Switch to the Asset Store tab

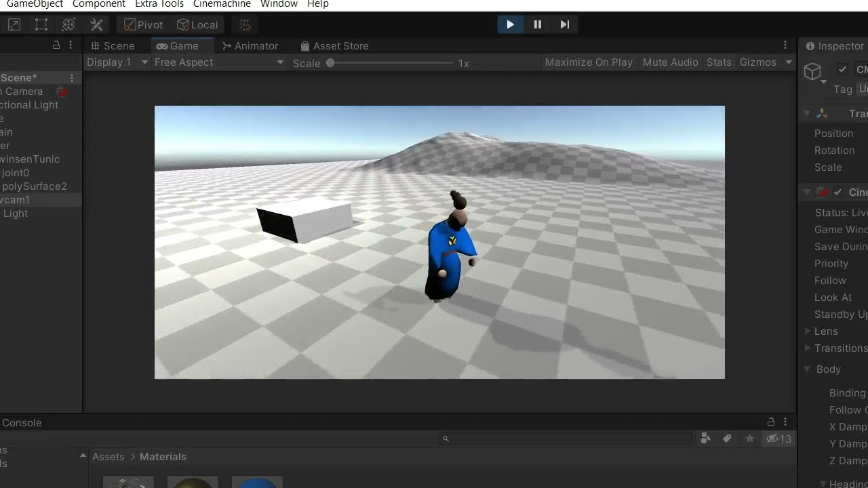coord(334,46)
